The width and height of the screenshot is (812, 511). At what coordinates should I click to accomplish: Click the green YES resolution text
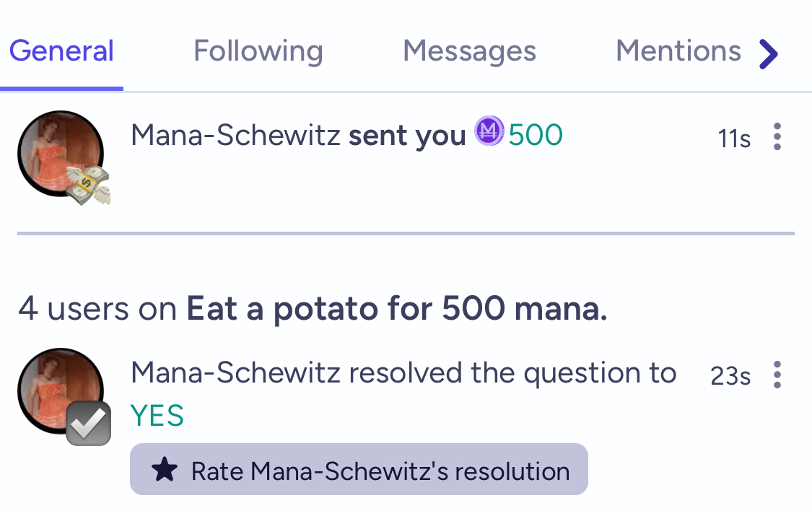[157, 416]
